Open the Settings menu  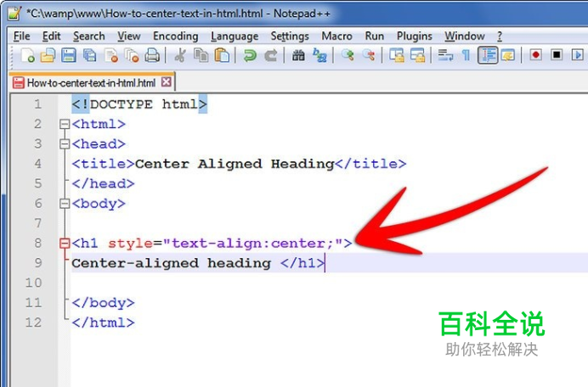[x=290, y=36]
